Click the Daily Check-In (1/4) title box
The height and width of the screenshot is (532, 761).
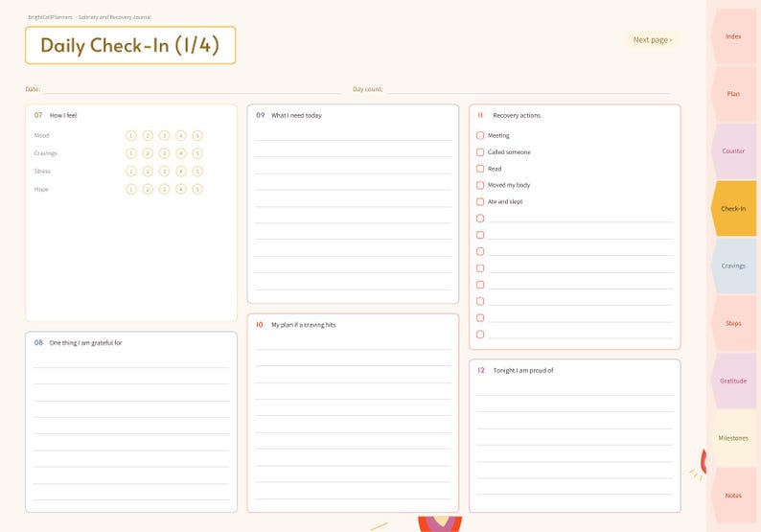click(130, 45)
